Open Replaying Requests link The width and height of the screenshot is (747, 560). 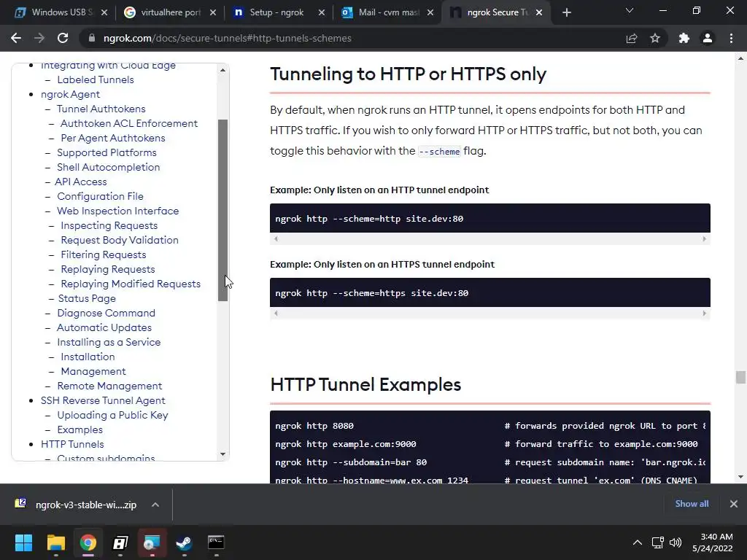pos(108,270)
